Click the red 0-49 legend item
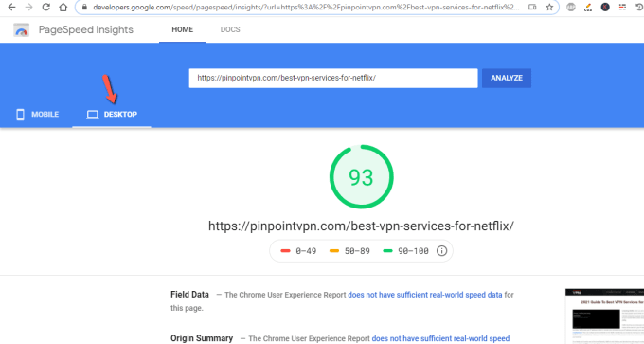 click(298, 251)
